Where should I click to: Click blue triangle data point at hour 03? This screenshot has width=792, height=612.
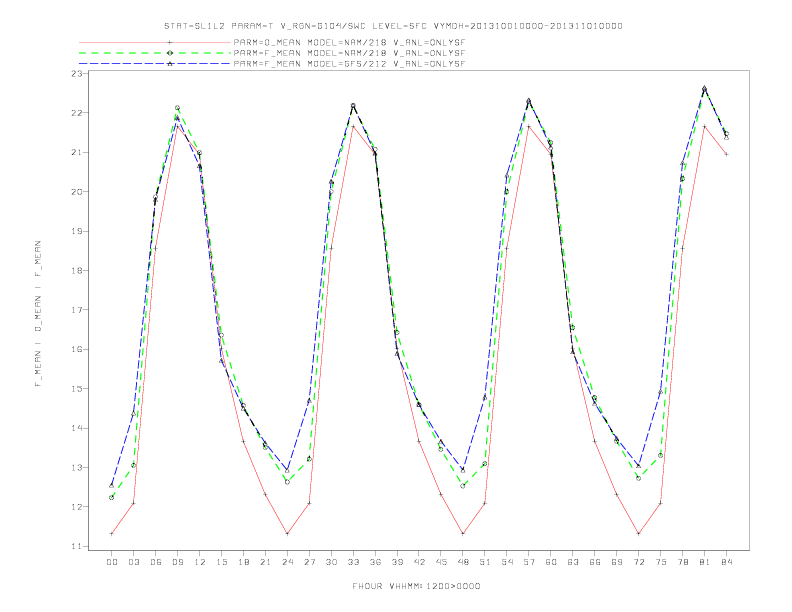(133, 414)
